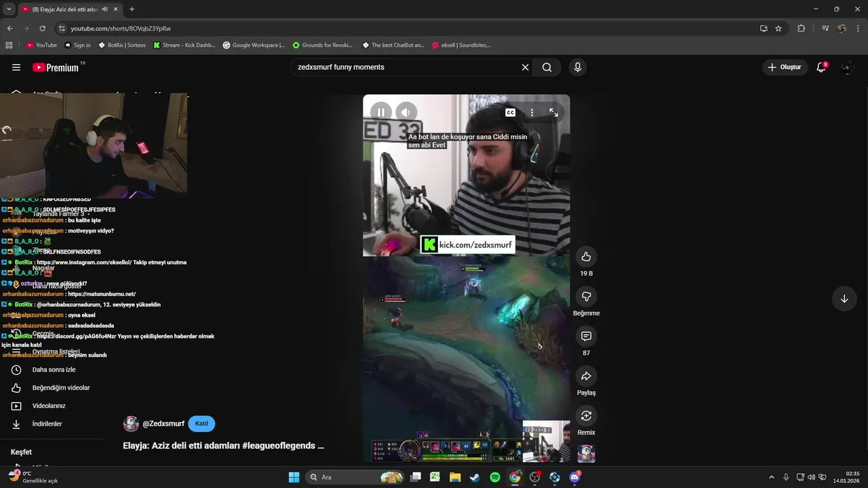
Task: Click the browser address bar URL
Action: (121, 28)
